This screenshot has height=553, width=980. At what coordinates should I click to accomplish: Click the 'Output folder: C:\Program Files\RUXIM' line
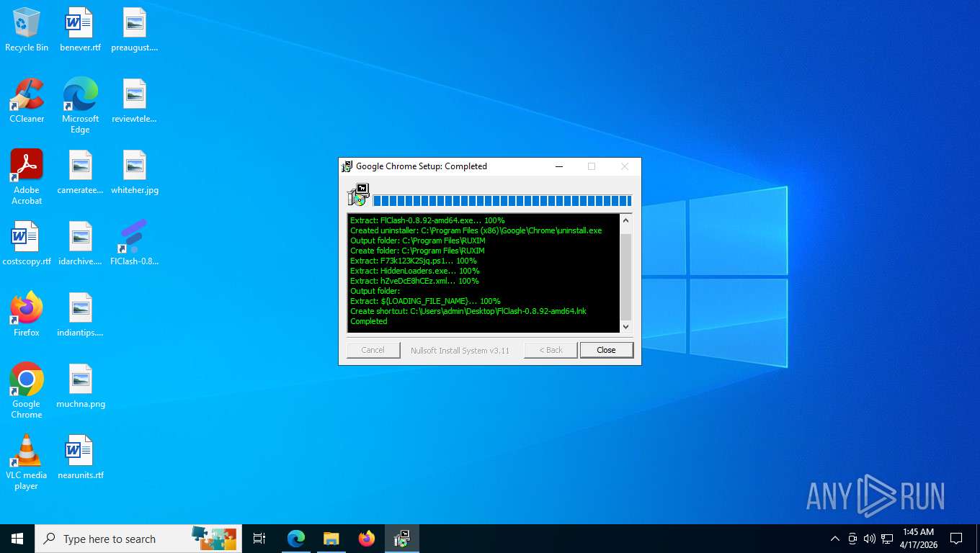pyautogui.click(x=418, y=240)
